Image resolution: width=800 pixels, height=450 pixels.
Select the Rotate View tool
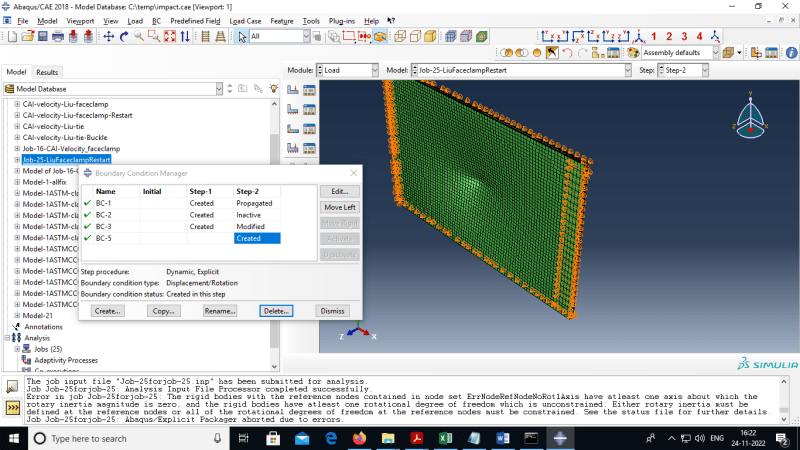click(124, 36)
